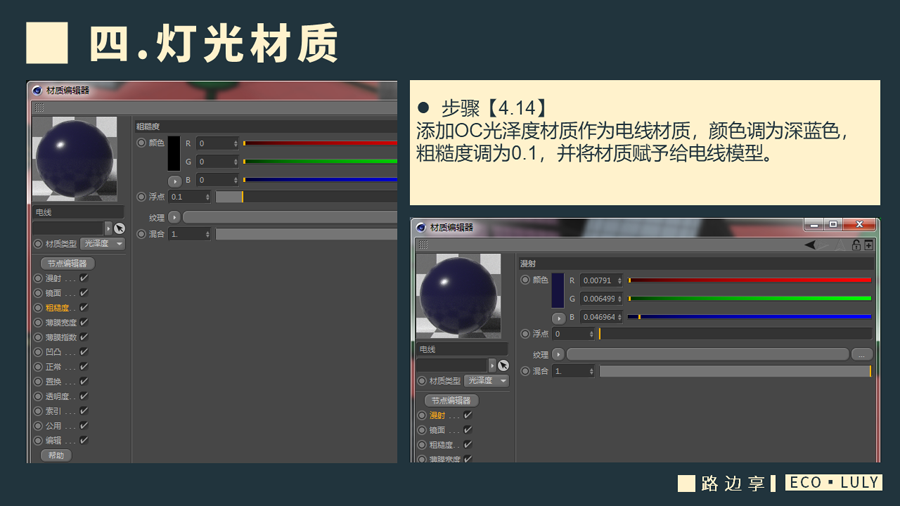Click the 帮助 button
The width and height of the screenshot is (900, 506).
pyautogui.click(x=56, y=456)
